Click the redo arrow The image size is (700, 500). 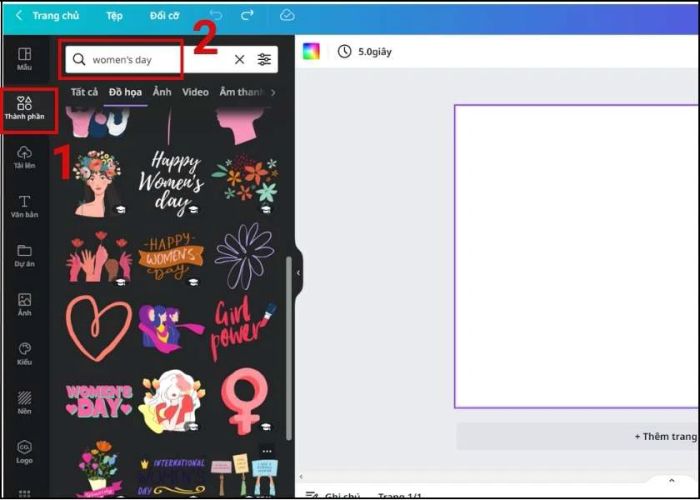[247, 16]
